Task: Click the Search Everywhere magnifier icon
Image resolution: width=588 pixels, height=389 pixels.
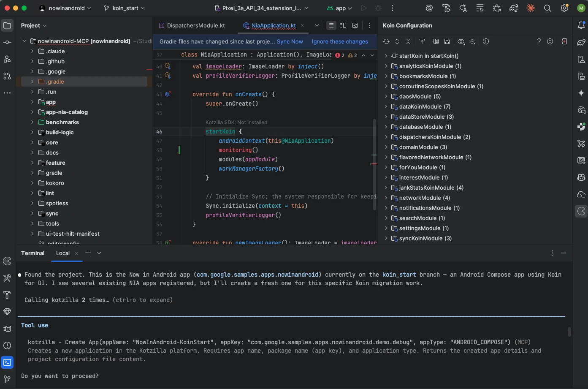Action: click(x=547, y=8)
